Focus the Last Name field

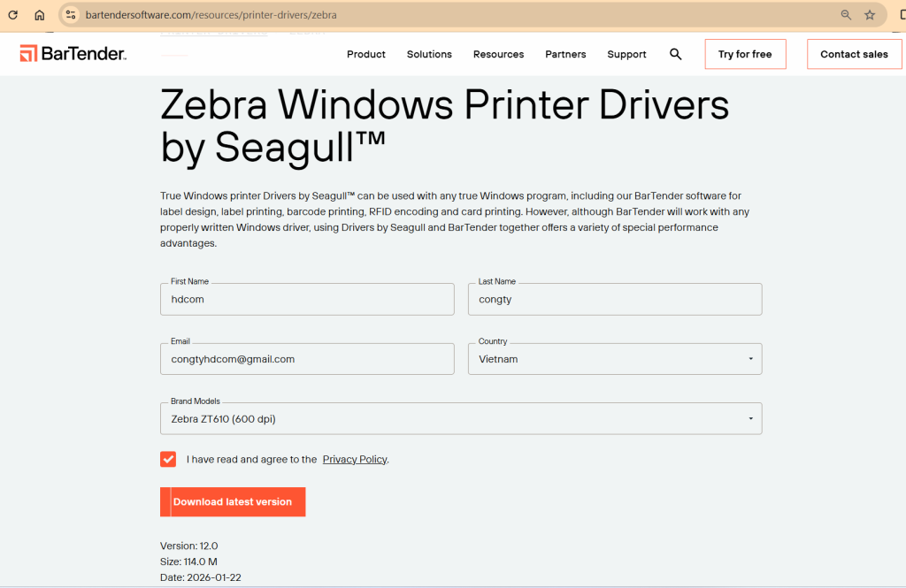coord(615,299)
